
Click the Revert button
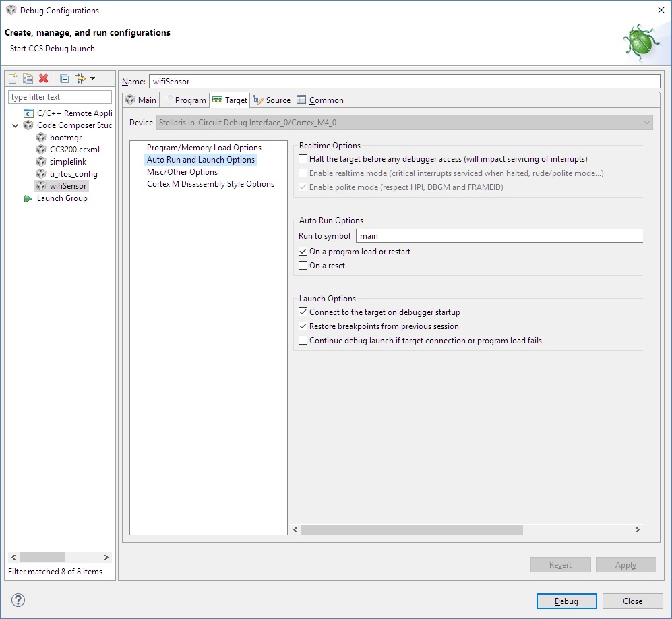pos(561,565)
